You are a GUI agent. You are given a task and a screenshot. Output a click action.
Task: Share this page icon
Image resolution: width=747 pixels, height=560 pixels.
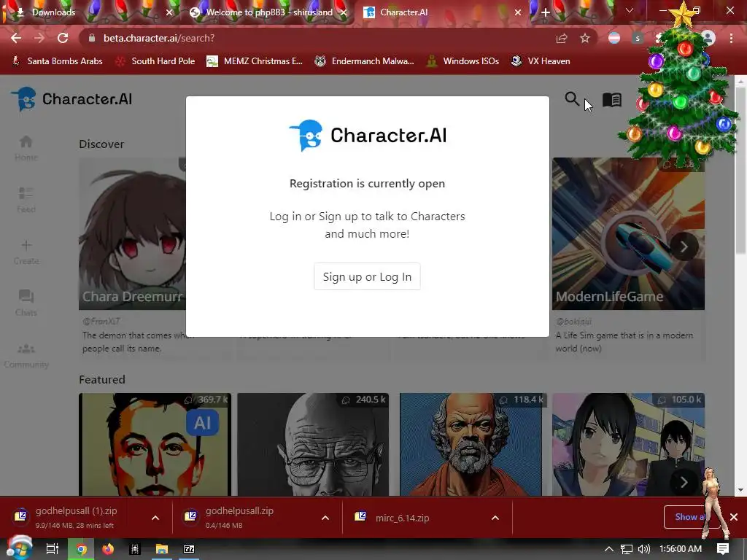click(x=562, y=38)
